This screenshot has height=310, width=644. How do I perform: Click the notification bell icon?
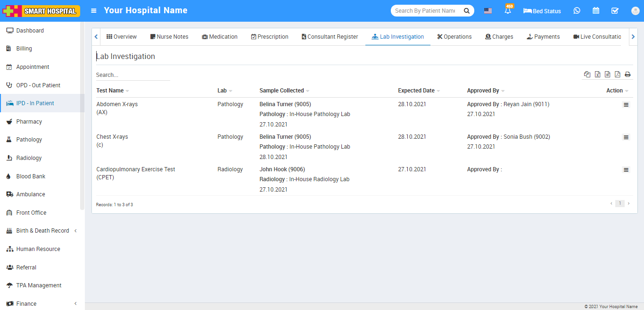point(508,11)
